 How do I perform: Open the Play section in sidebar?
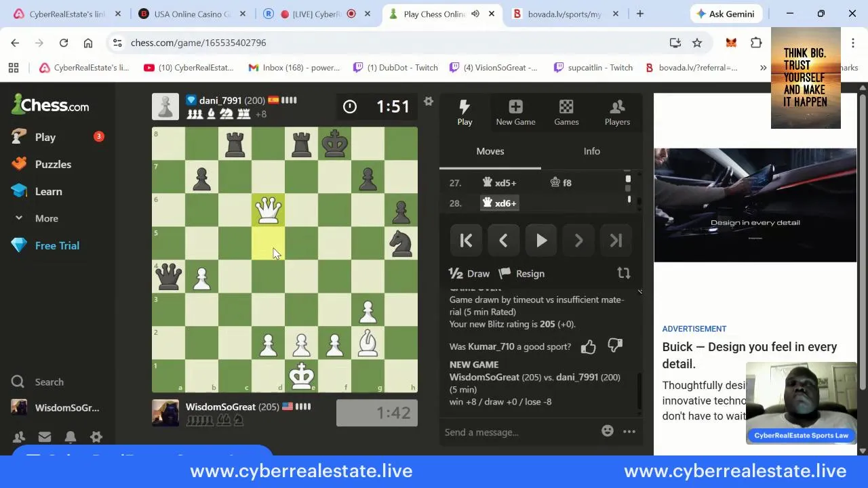[x=45, y=137]
